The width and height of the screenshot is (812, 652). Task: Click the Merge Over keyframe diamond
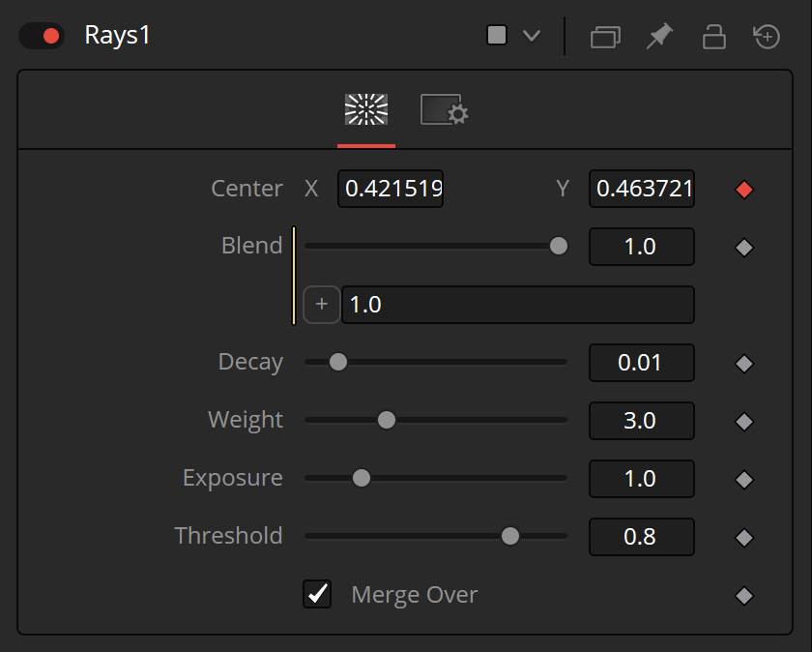pyautogui.click(x=744, y=596)
